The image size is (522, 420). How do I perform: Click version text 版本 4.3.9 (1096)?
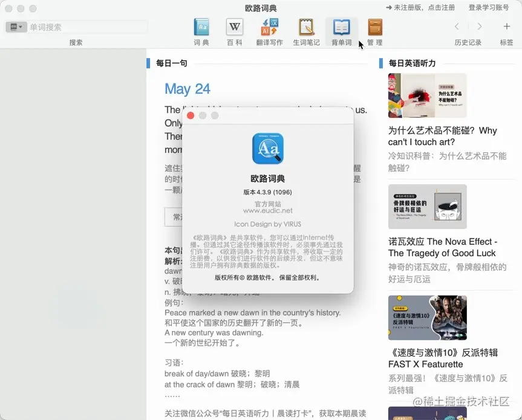click(x=268, y=192)
